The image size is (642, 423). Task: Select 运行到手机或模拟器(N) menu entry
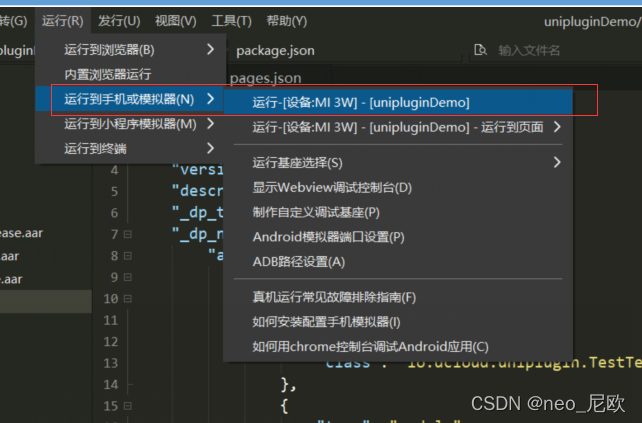(131, 99)
